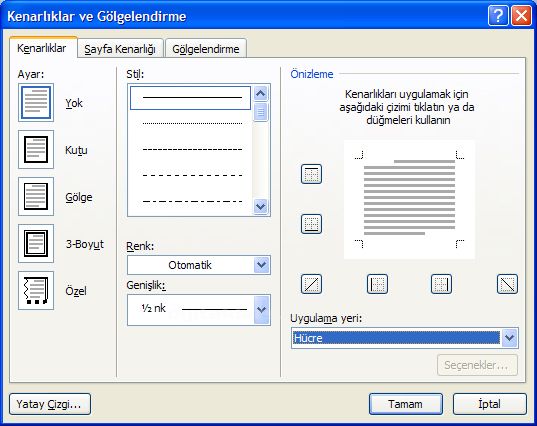The image size is (537, 426).
Task: Click the Kutu label text
Action: pos(76,150)
